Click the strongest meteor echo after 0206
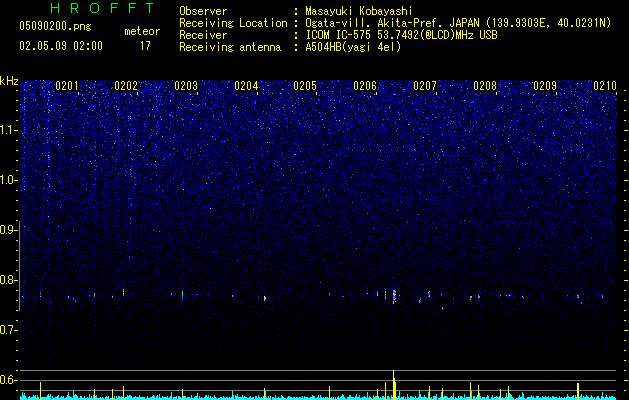The height and width of the screenshot is (400, 629). click(x=394, y=296)
